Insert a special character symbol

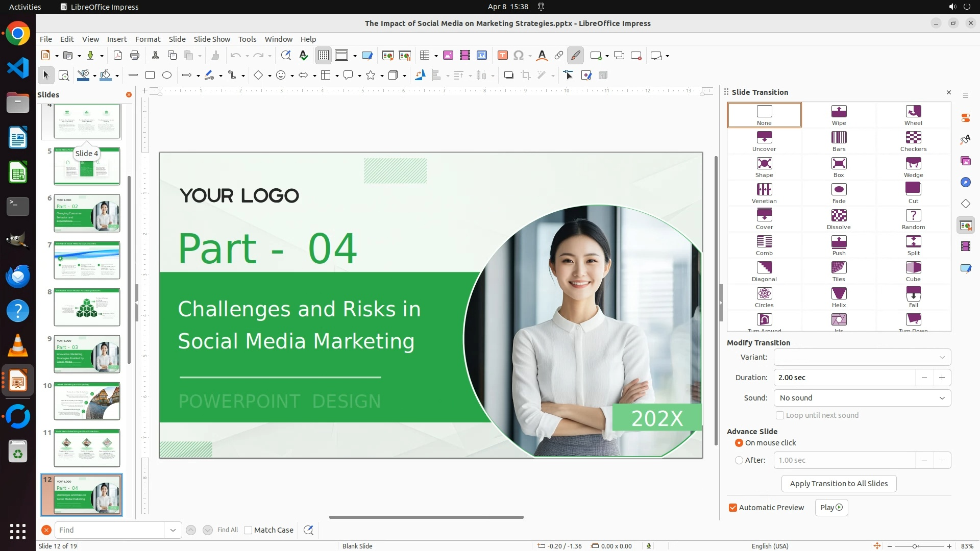(x=519, y=56)
